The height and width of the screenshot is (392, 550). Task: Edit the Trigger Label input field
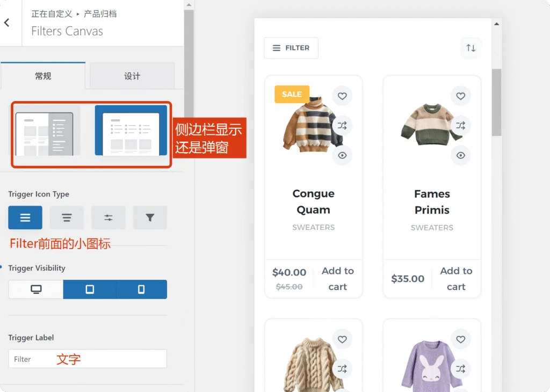point(88,359)
